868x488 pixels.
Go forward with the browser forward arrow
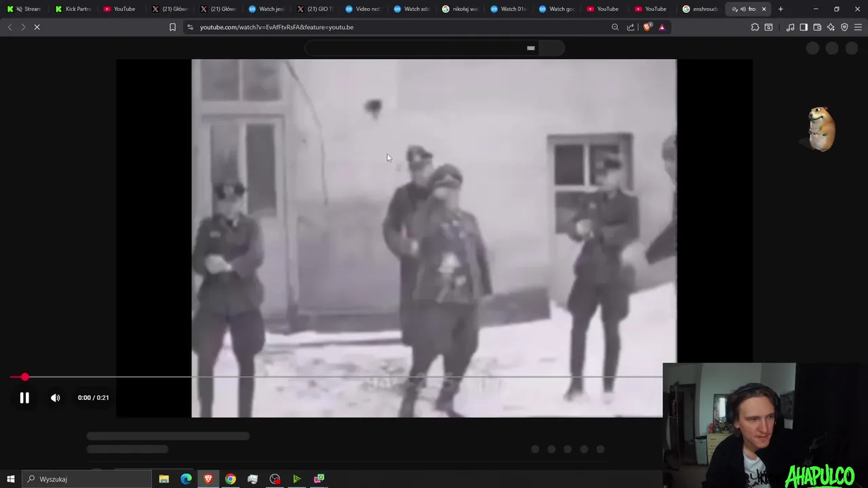pyautogui.click(x=23, y=27)
